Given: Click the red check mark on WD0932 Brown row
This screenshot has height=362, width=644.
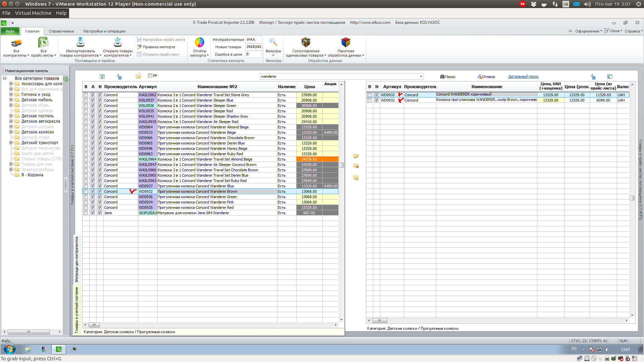Looking at the screenshot, I should pyautogui.click(x=133, y=191).
